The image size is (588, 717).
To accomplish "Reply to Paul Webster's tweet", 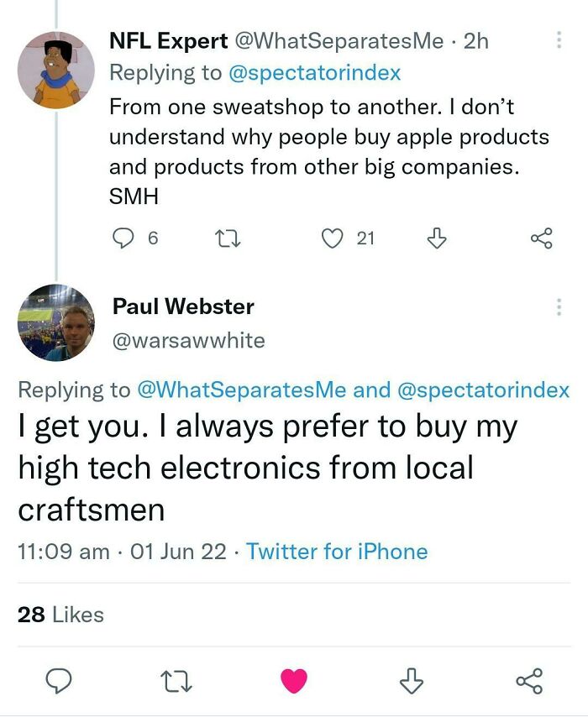I will point(55,681).
